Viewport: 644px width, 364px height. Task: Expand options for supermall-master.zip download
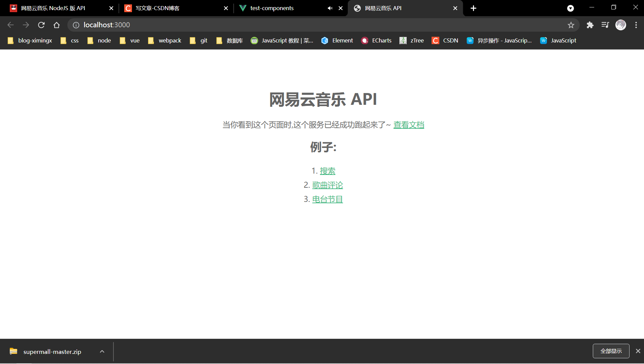pos(102,352)
